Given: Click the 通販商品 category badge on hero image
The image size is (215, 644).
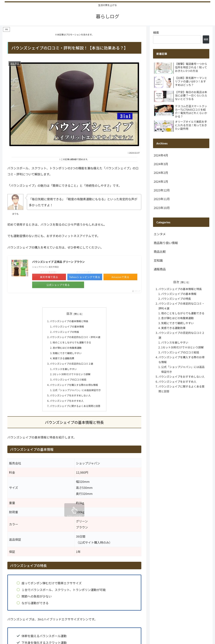Looking at the screenshot, I should pos(15,64).
